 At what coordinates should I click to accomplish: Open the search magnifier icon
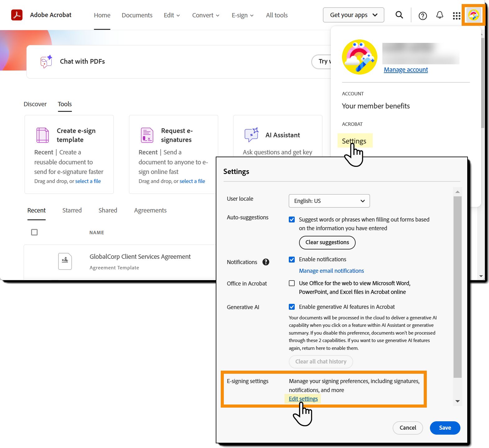(399, 15)
